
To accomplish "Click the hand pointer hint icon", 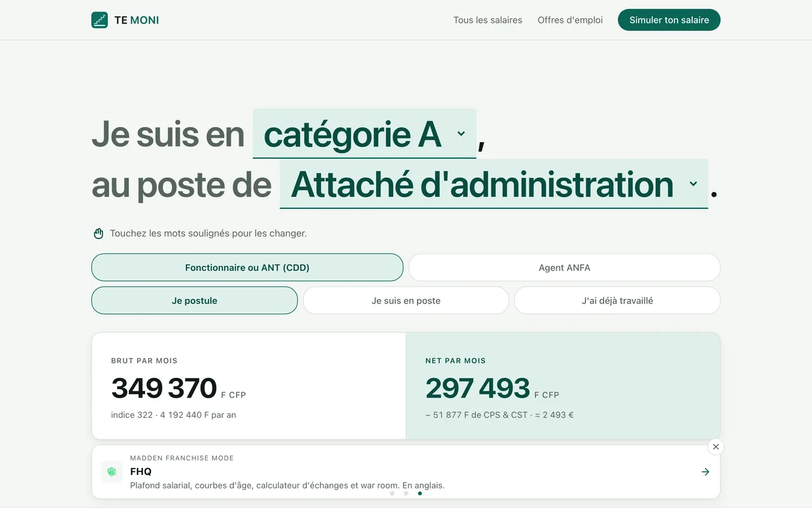I will 98,234.
